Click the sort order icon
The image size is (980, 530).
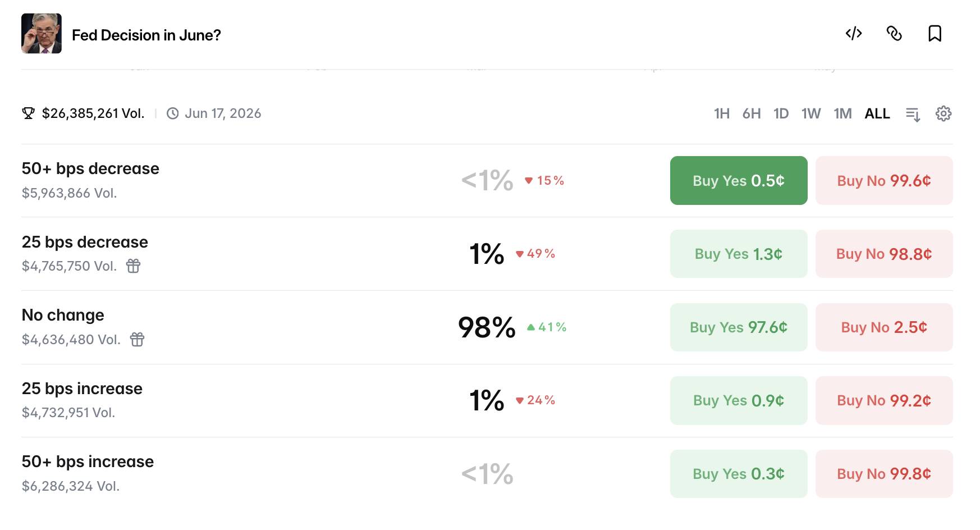click(x=913, y=114)
